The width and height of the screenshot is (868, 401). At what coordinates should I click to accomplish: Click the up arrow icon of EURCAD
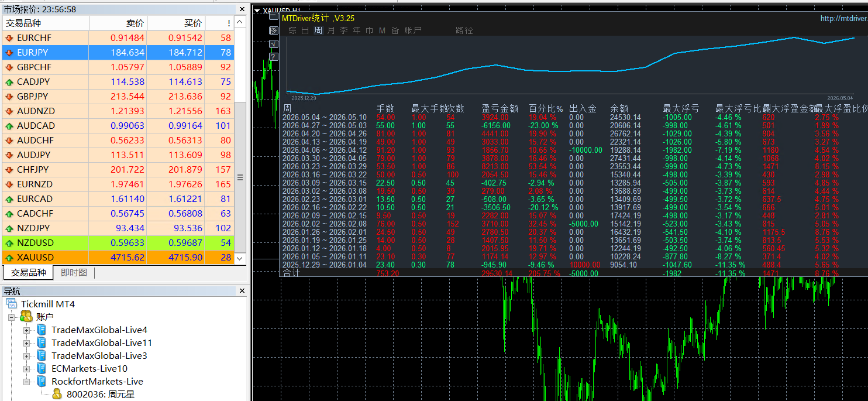coord(9,198)
